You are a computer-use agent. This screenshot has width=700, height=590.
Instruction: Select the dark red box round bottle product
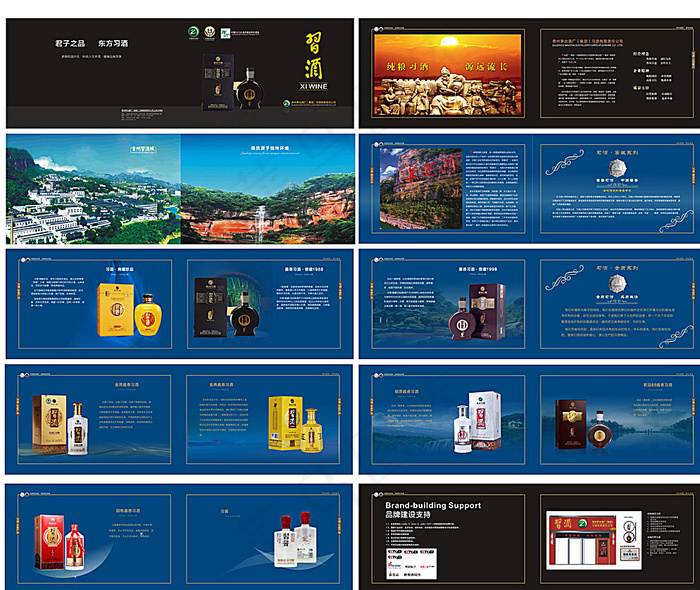pos(586,425)
